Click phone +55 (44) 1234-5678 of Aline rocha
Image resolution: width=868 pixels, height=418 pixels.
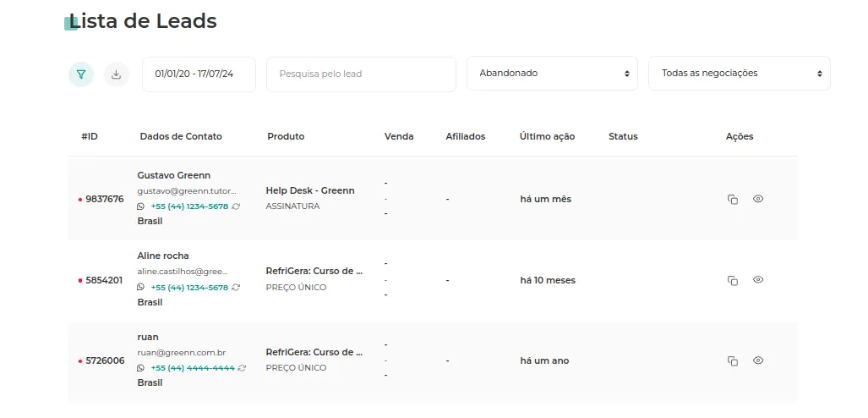[x=189, y=287]
